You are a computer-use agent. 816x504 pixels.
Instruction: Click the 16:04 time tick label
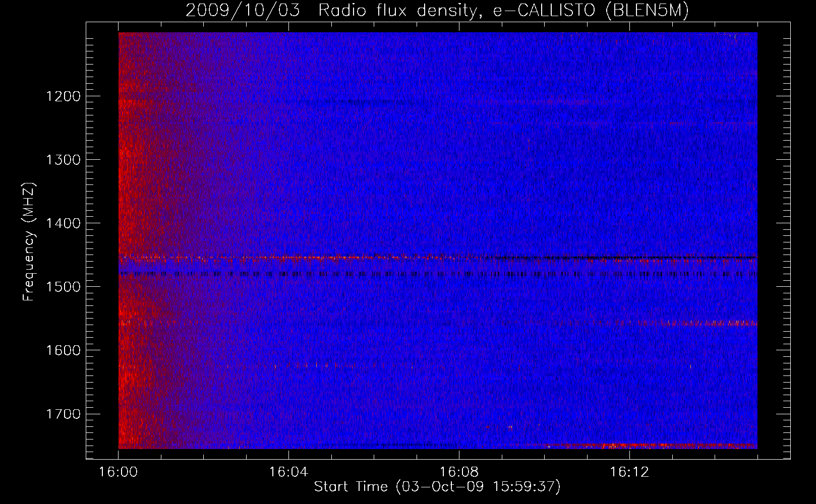click(x=288, y=472)
